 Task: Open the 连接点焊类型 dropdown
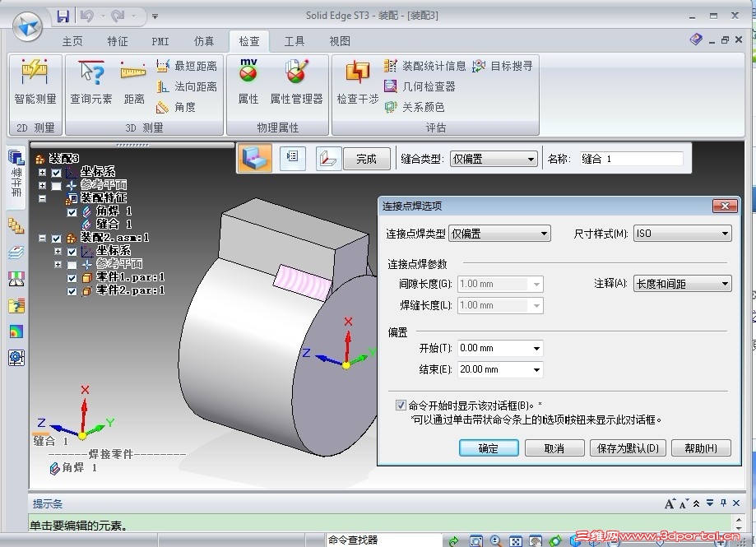499,234
